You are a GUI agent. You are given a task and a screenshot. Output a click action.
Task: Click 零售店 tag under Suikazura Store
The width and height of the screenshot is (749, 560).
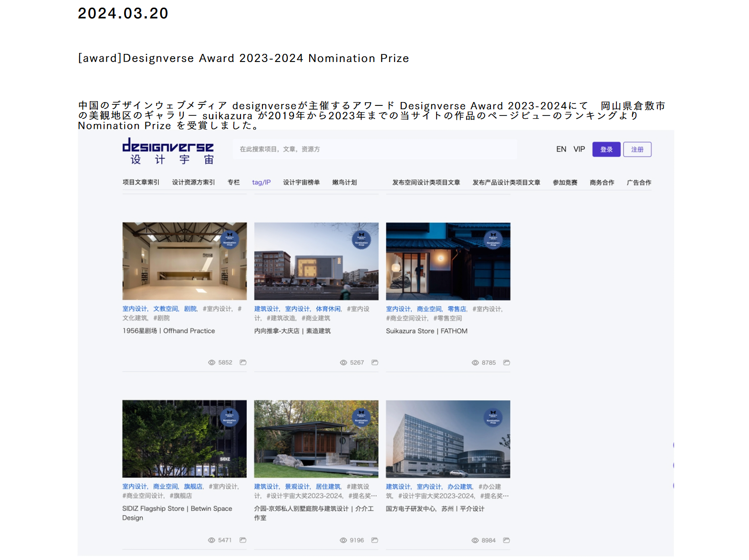[x=457, y=309]
